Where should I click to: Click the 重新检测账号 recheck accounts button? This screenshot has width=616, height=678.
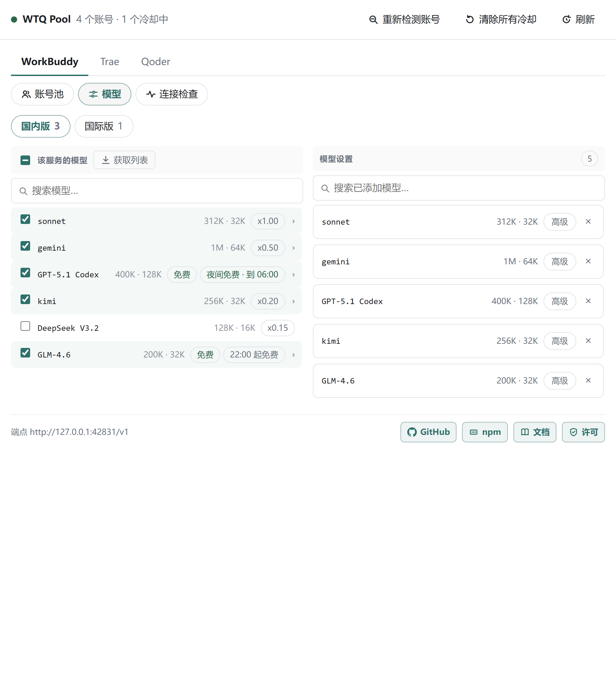point(405,20)
